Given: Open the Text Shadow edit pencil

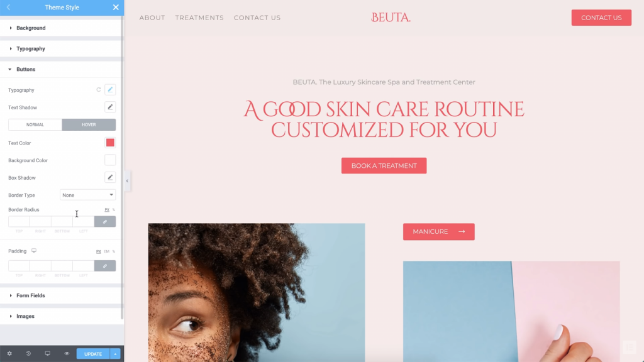Looking at the screenshot, I should click(x=110, y=107).
